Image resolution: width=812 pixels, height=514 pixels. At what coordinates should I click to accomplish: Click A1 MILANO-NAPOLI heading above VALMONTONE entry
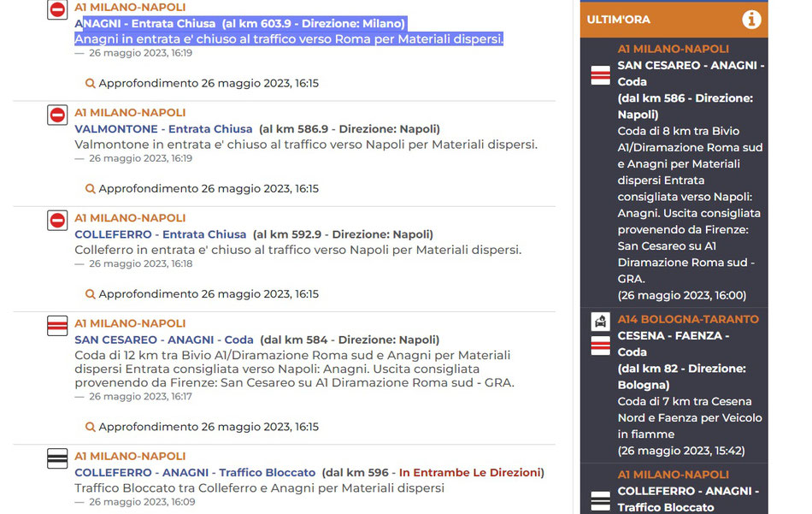click(x=130, y=112)
